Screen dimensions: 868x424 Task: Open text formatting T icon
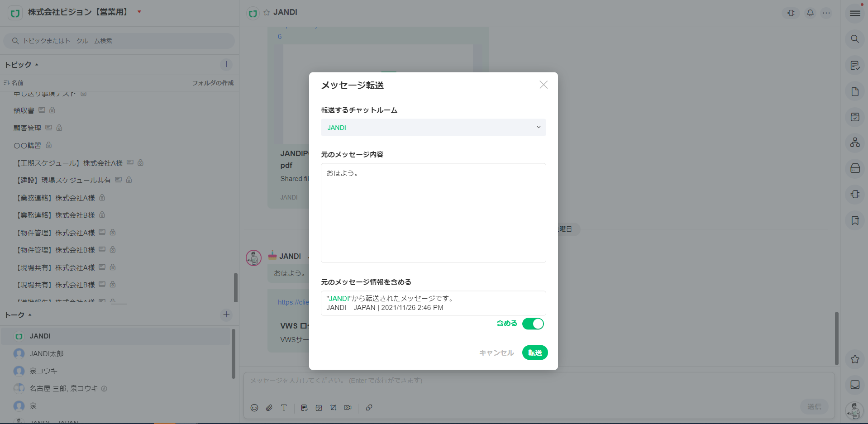(284, 408)
